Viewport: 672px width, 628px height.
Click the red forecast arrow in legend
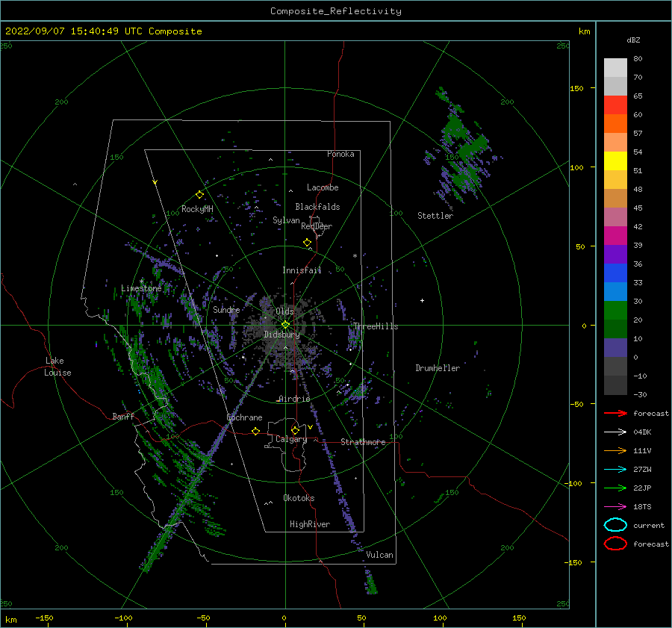[x=615, y=413]
